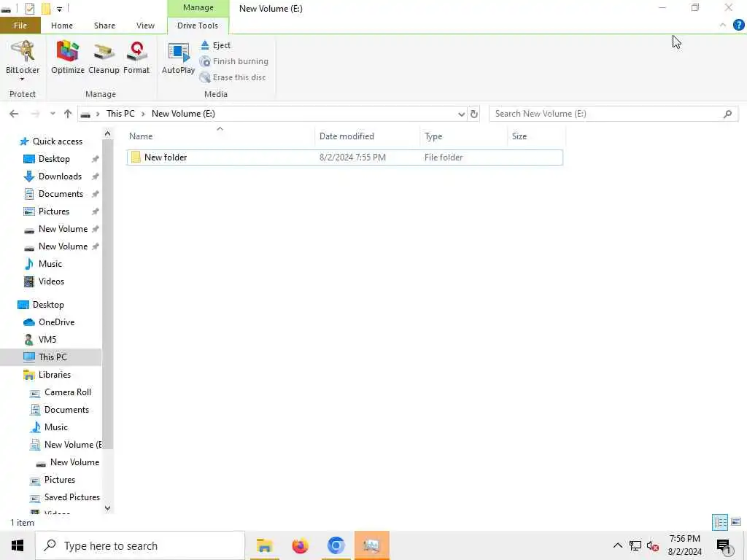Screen dimensions: 747x560
Task: Open Pictures under Libraries
Action: point(60,480)
